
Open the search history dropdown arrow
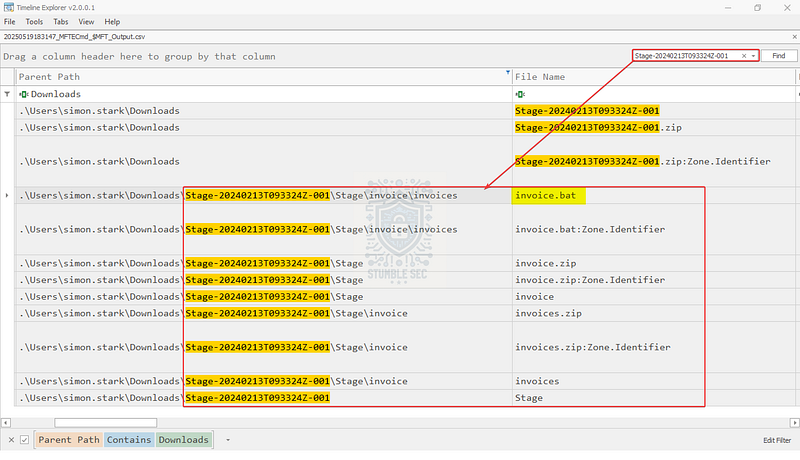tap(753, 56)
